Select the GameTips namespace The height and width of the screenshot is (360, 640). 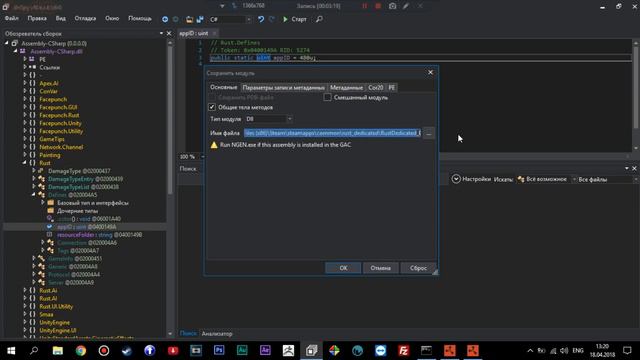pos(52,139)
